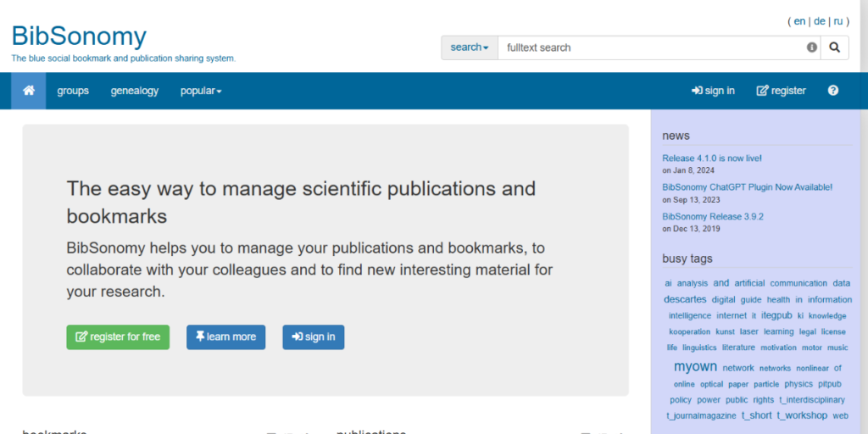Click the blue sign in button
This screenshot has height=434, width=868.
pos(314,337)
